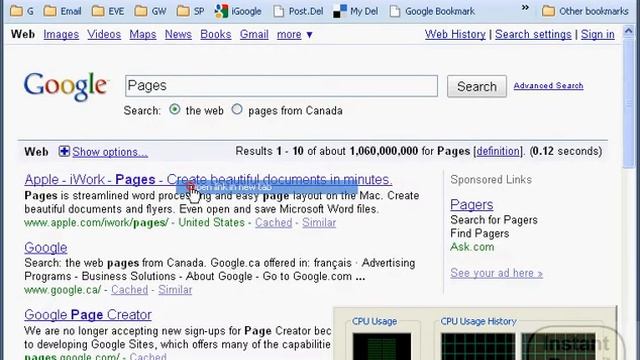Click the 'CPU Usage History' label

coord(478,321)
